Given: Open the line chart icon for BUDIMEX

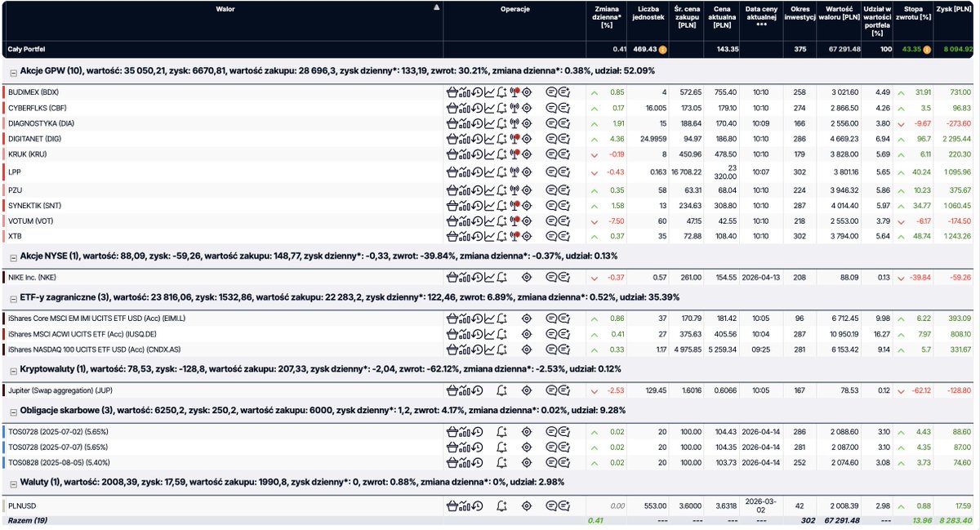Looking at the screenshot, I should (489, 92).
